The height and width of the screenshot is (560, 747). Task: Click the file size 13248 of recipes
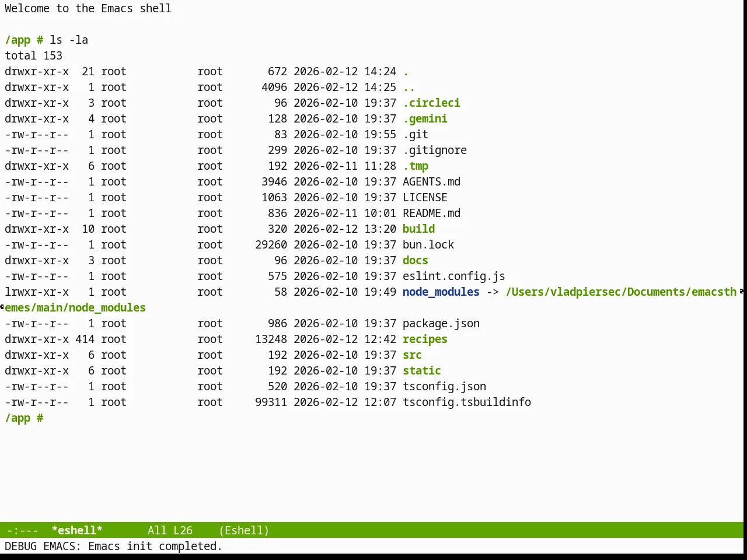click(271, 339)
